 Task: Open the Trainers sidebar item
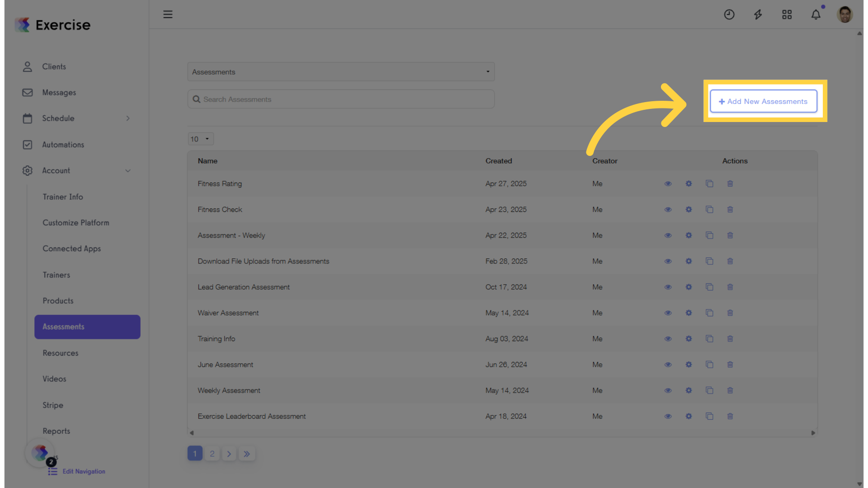(57, 275)
